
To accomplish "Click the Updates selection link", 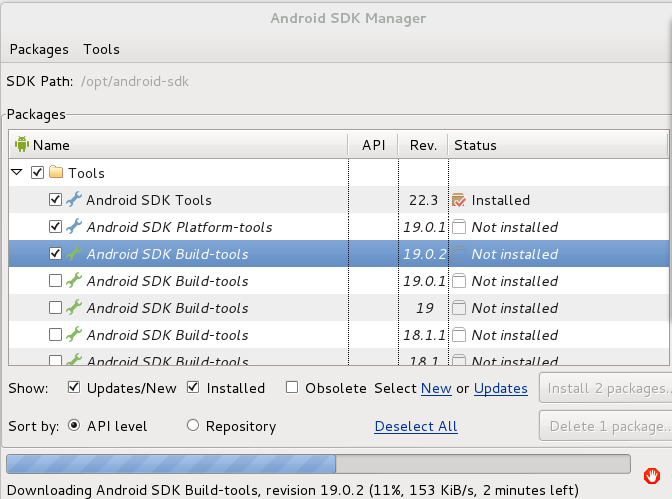I will pos(501,388).
